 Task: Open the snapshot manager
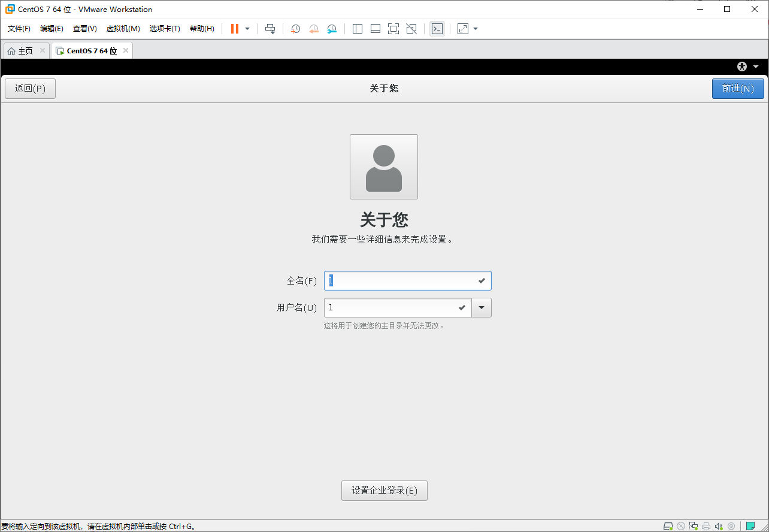pos(332,29)
